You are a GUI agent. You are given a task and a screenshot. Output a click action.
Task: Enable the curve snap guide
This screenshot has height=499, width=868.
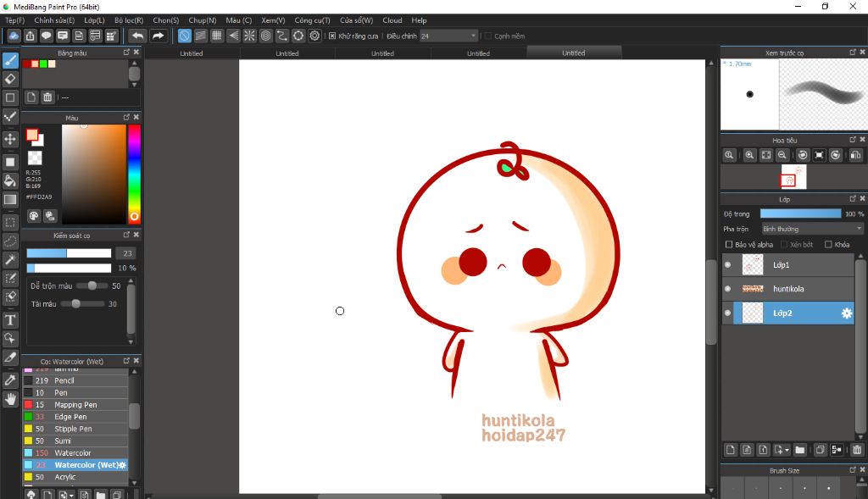(x=281, y=36)
